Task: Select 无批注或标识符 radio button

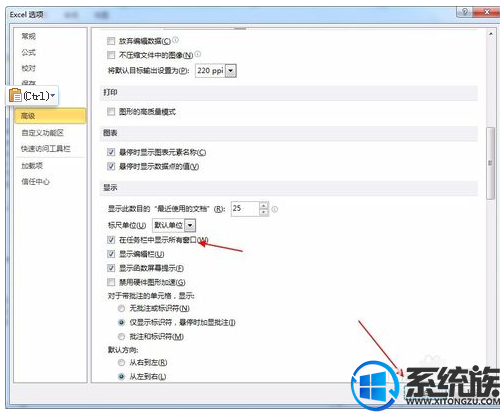Action: pyautogui.click(x=121, y=308)
